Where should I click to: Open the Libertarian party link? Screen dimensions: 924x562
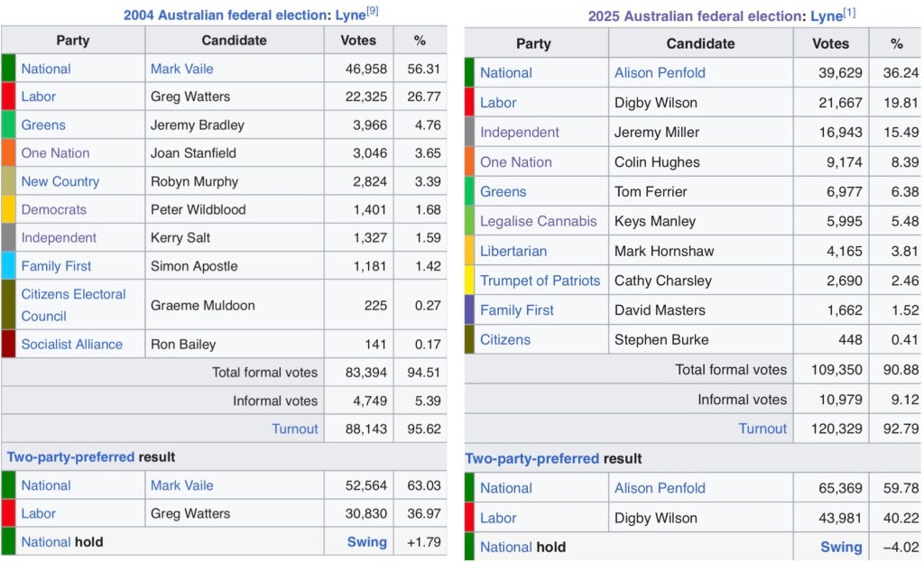[513, 251]
